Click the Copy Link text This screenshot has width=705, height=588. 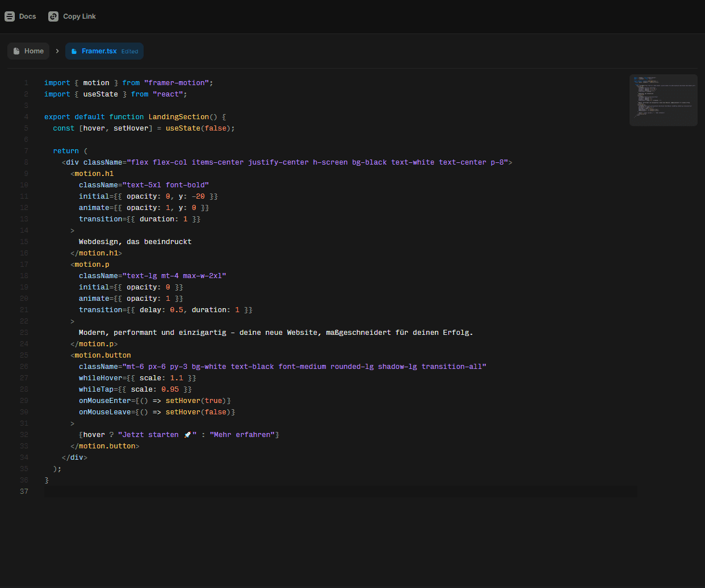tap(79, 16)
